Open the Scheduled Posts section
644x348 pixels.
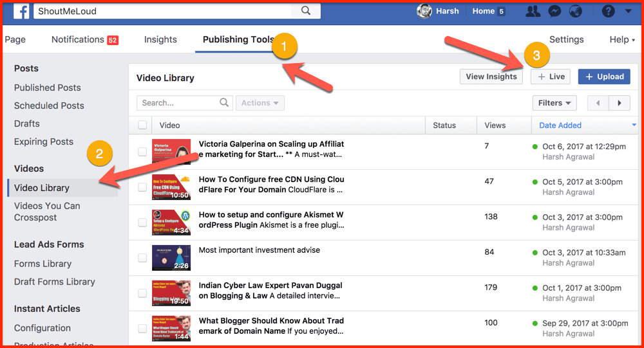pyautogui.click(x=49, y=105)
